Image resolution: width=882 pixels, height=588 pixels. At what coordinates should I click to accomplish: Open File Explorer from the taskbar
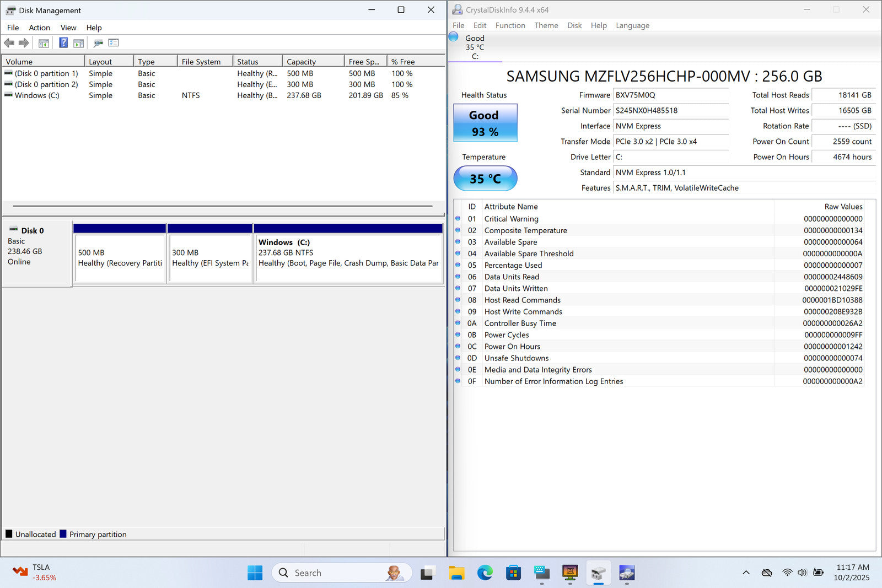(x=456, y=573)
